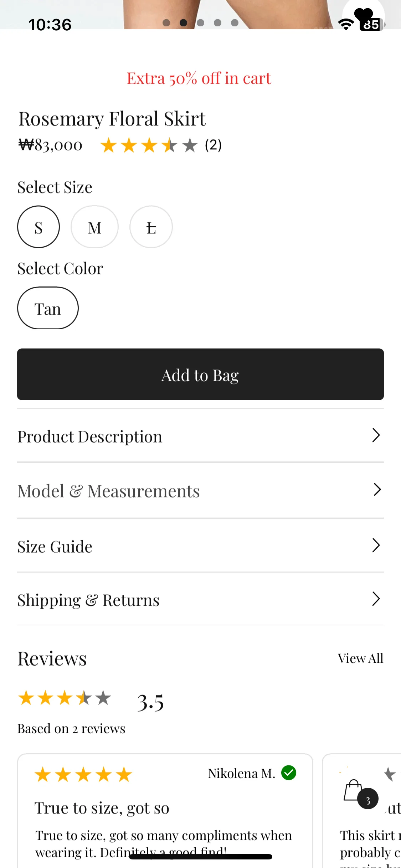
Task: Open Shipping & Returns row
Action: click(200, 599)
